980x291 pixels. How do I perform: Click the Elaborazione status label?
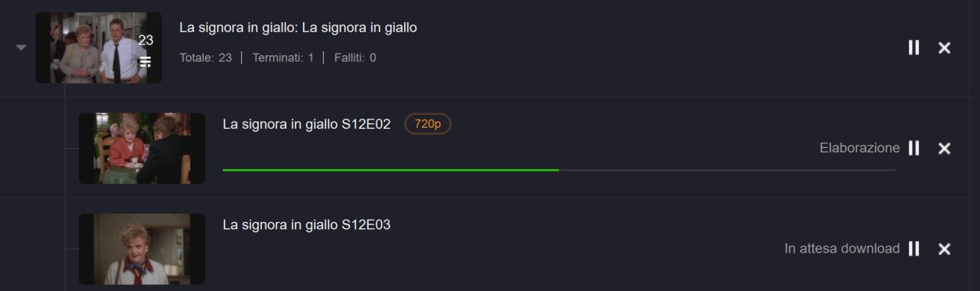[860, 148]
